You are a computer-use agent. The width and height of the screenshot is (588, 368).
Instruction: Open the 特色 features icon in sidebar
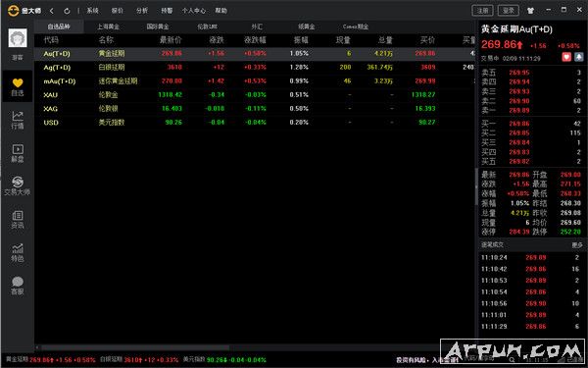[18, 252]
